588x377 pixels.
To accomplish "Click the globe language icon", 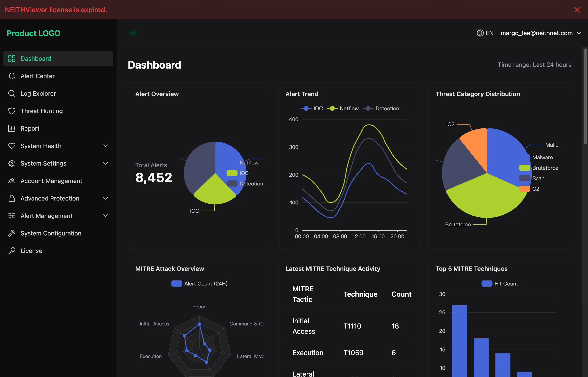I will click(x=480, y=33).
